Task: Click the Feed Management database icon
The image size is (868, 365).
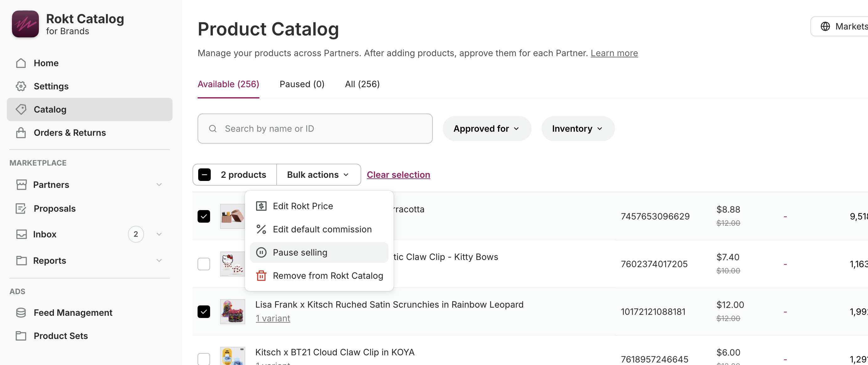Action: pos(21,313)
